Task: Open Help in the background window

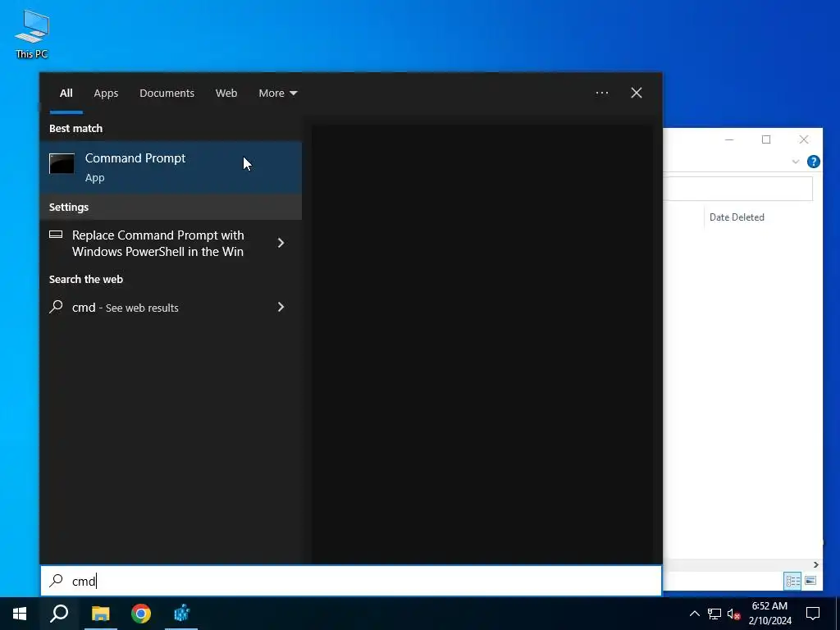Action: pyautogui.click(x=813, y=162)
